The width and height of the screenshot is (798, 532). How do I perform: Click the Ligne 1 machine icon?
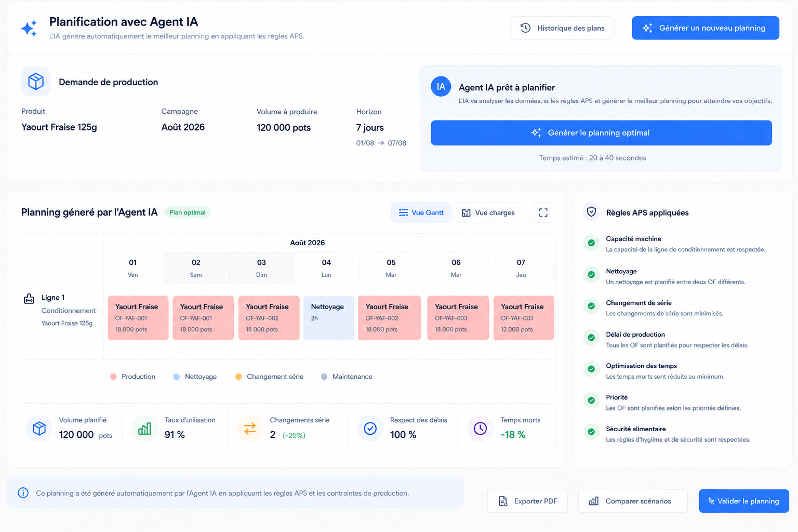29,299
